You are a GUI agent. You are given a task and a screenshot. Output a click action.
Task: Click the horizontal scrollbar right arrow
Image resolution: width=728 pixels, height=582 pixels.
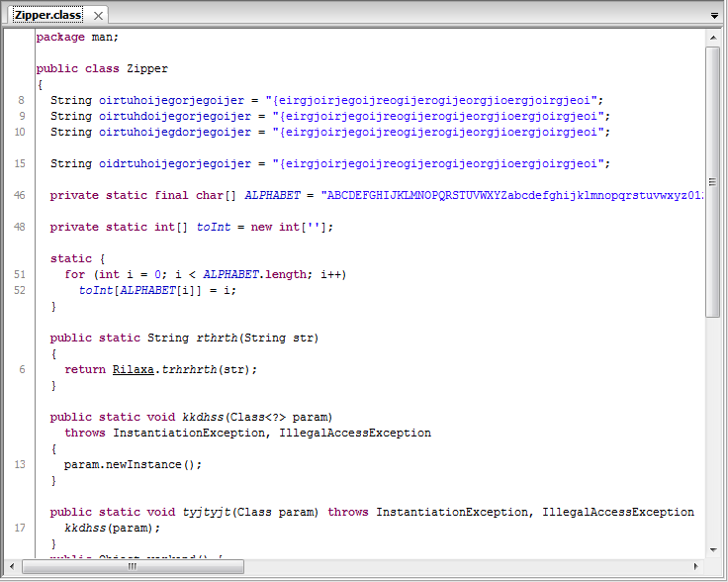(695, 567)
